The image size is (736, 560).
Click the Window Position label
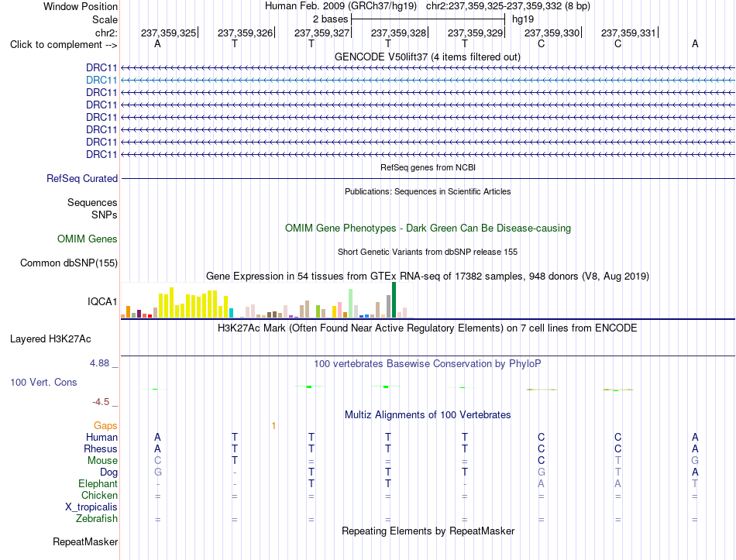81,6
